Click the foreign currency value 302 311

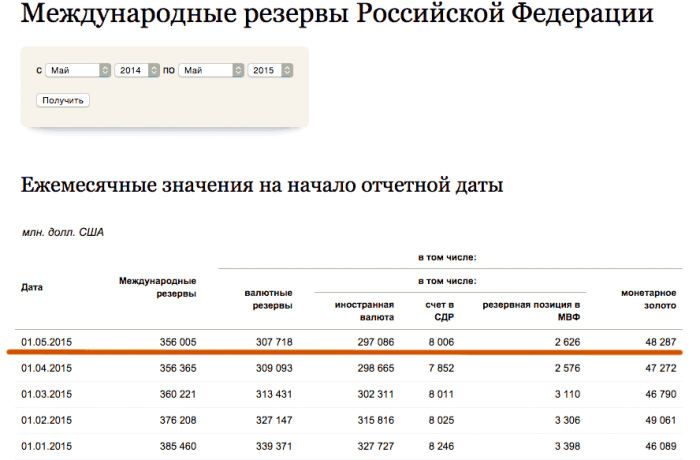376,394
